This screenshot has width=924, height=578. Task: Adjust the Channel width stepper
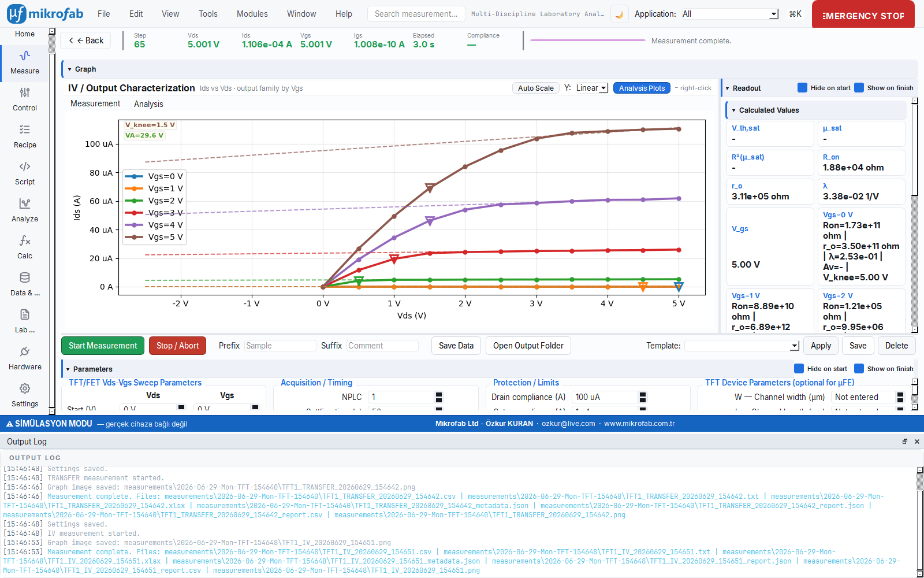click(900, 397)
